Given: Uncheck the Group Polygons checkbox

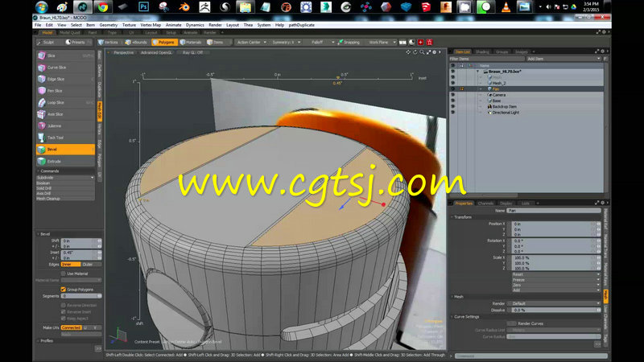Looking at the screenshot, I should point(64,290).
